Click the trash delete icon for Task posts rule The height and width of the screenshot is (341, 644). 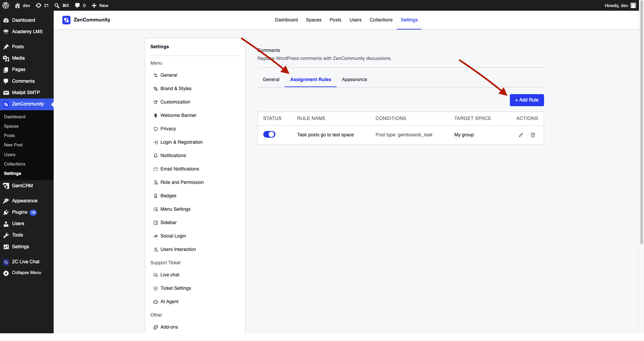(x=533, y=135)
